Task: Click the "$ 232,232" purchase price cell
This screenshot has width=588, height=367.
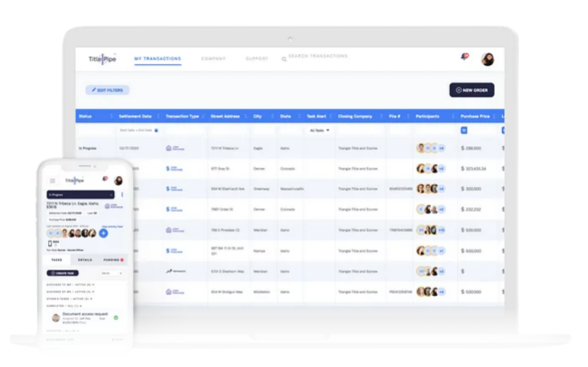Action: (471, 209)
